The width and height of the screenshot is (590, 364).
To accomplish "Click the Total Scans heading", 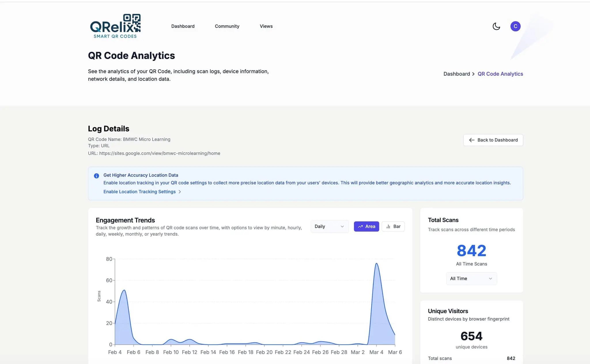I will 443,220.
